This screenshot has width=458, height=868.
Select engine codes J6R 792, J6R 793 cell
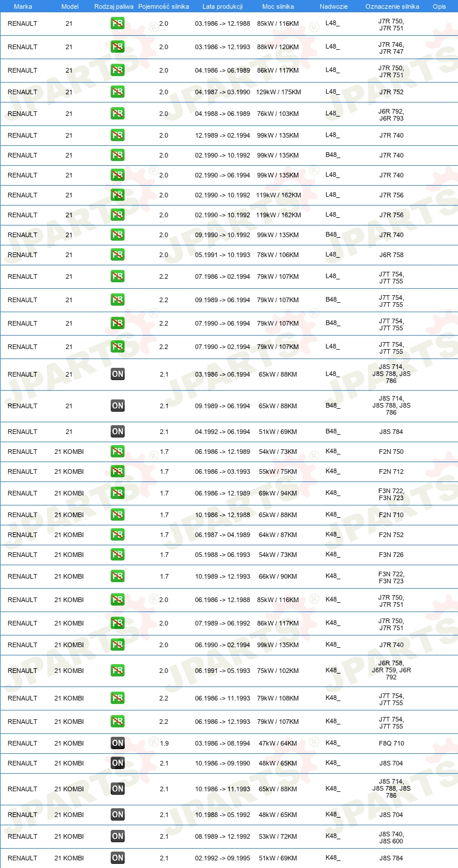coord(391,115)
